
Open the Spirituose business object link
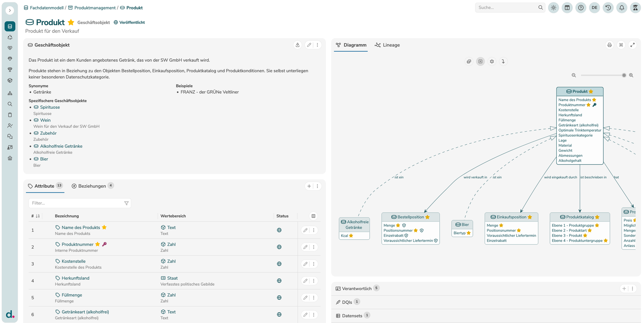click(x=50, y=107)
